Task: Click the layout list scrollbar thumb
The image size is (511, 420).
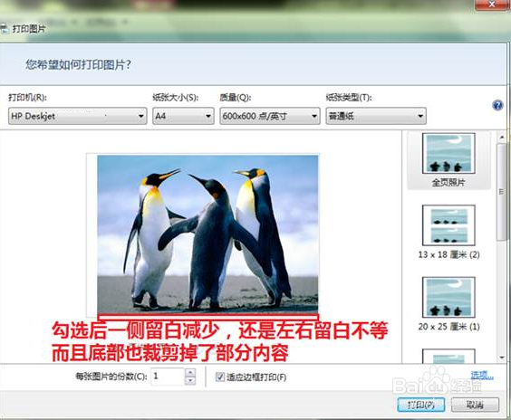Action: (502, 192)
